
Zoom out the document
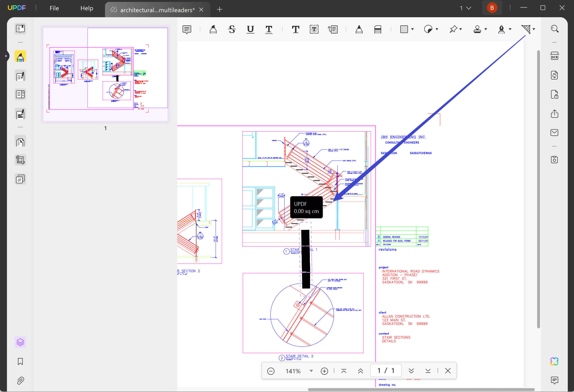click(x=271, y=371)
